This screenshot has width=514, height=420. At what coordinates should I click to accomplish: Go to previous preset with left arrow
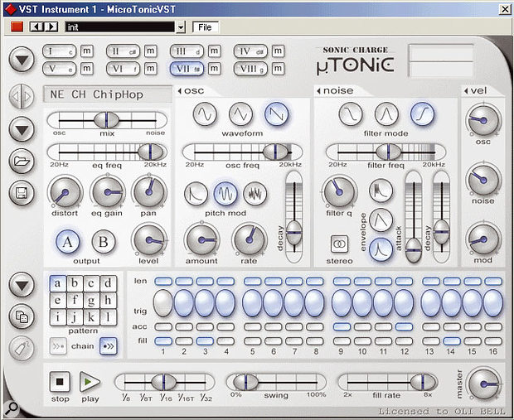coord(36,27)
